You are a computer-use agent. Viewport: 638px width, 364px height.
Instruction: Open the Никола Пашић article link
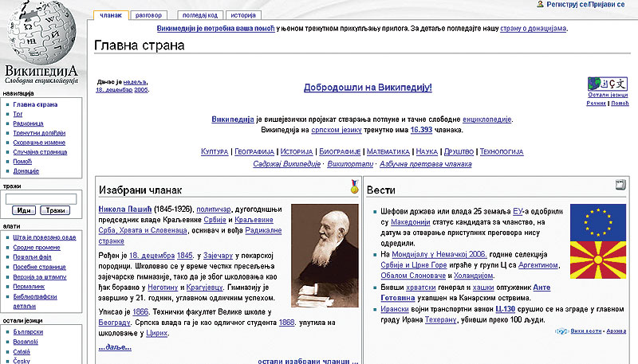click(x=125, y=209)
